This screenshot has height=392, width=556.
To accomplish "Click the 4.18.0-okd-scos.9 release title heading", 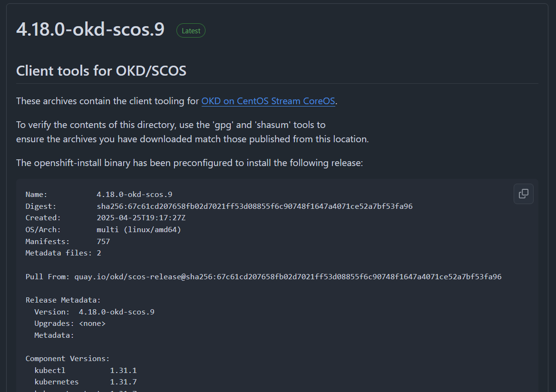I will (x=90, y=29).
